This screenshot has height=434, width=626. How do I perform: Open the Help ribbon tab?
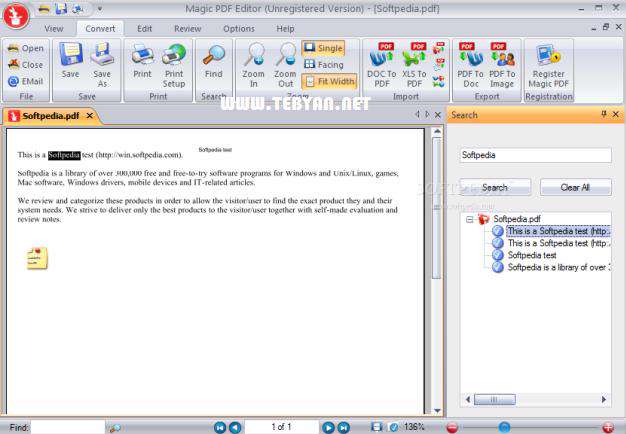285,29
